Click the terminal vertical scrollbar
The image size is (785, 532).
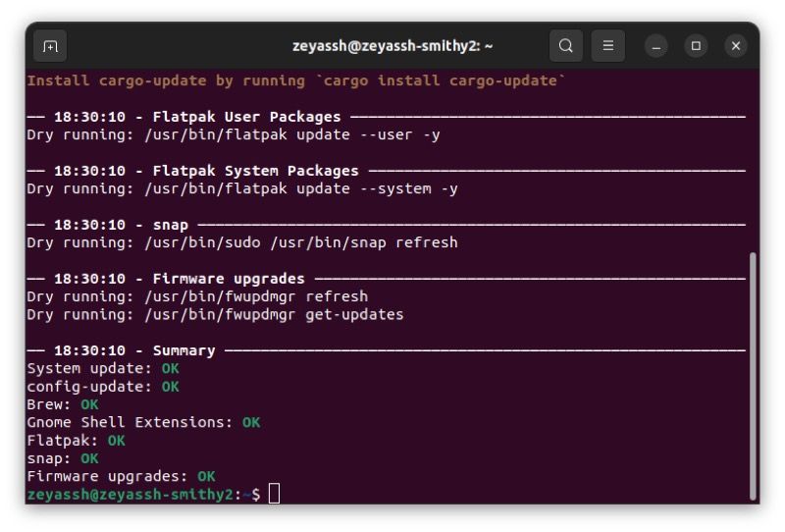pos(753,376)
